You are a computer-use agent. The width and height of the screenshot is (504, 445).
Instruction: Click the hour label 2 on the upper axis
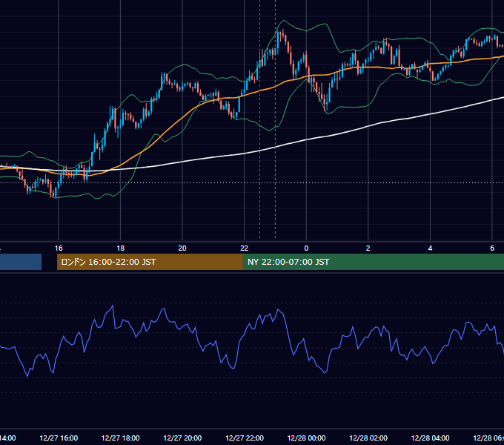coord(368,248)
